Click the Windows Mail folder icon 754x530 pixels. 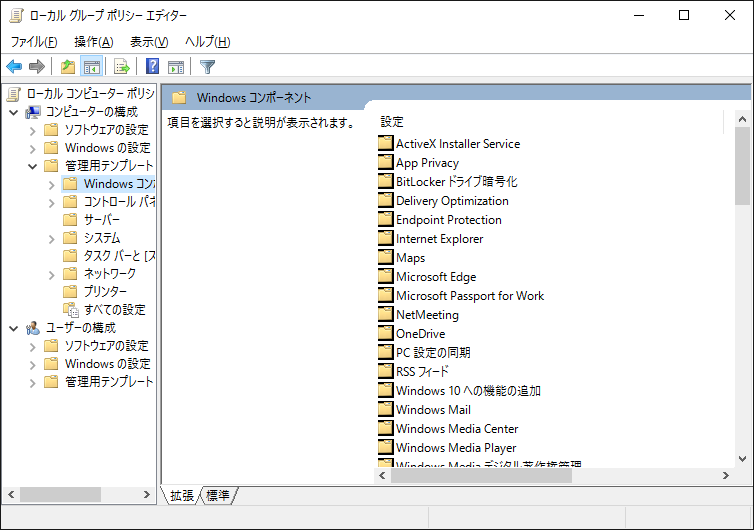click(x=386, y=409)
